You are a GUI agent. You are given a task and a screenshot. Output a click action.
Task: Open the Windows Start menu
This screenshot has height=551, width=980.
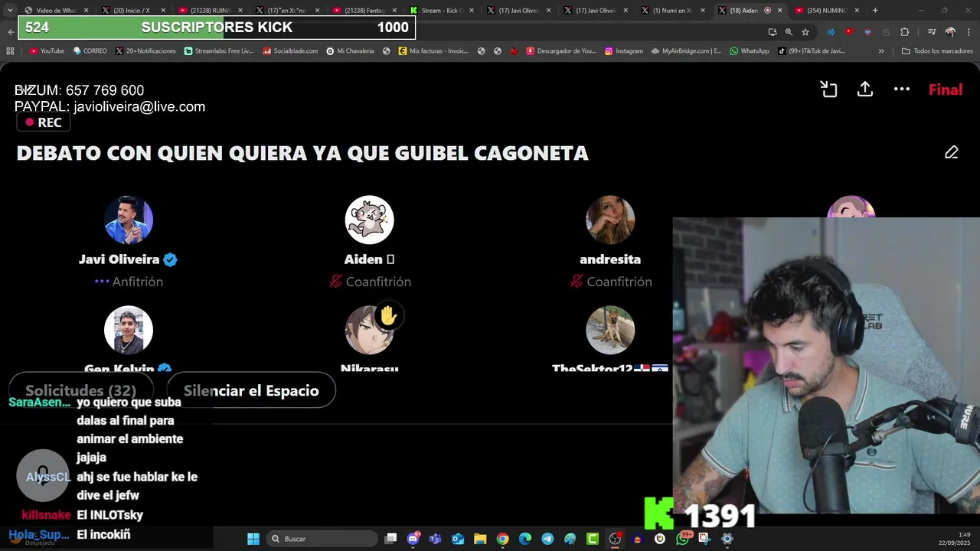click(253, 539)
